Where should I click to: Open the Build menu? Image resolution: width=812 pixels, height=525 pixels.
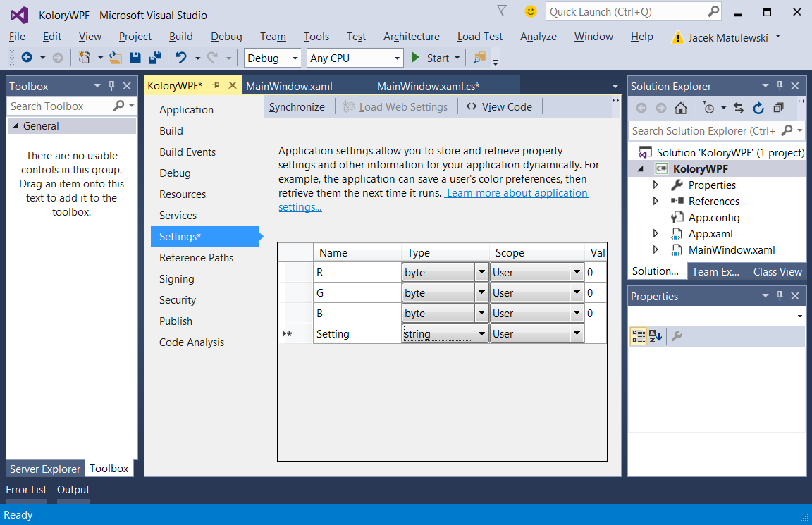click(180, 36)
